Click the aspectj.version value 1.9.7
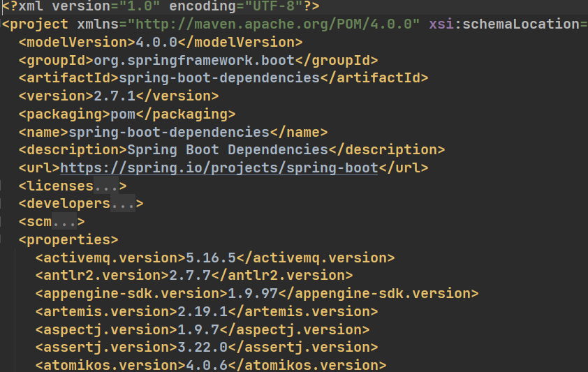Screen dimensions: 588x372 click(x=198, y=329)
